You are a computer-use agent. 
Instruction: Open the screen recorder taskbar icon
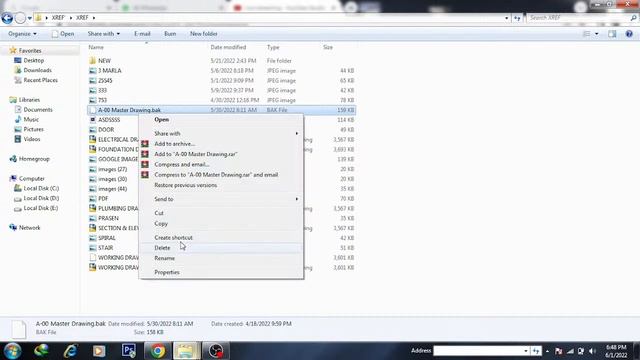coord(216,351)
